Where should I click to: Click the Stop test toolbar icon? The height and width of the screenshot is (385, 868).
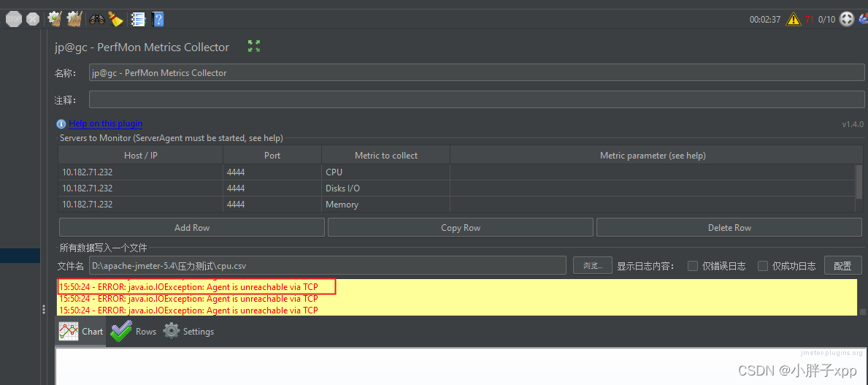[13, 20]
